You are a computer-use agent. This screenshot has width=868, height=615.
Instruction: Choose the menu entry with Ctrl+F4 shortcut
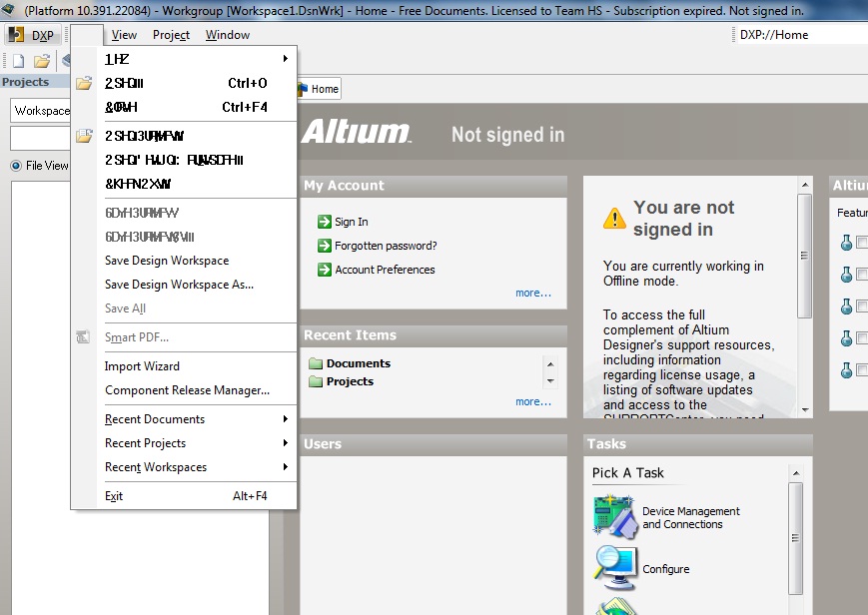[x=186, y=107]
